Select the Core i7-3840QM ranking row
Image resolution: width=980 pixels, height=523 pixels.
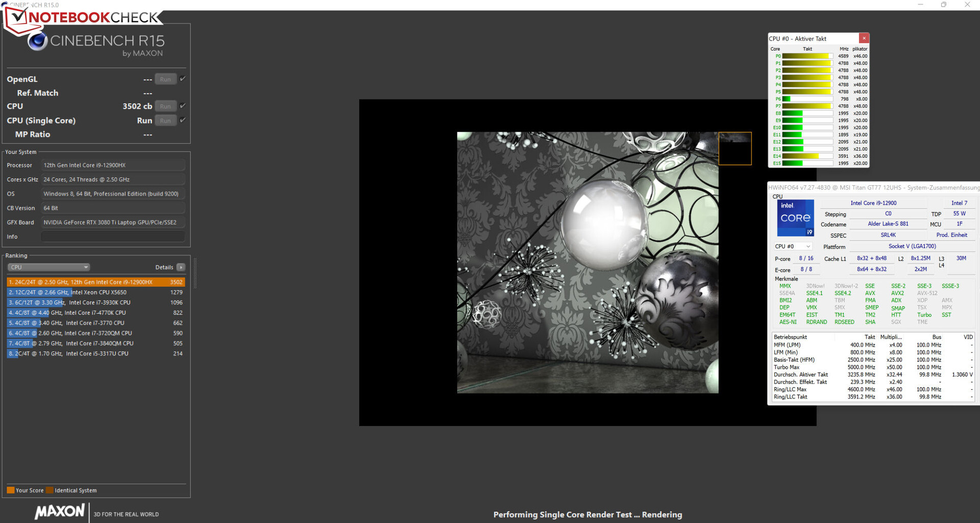coord(95,343)
